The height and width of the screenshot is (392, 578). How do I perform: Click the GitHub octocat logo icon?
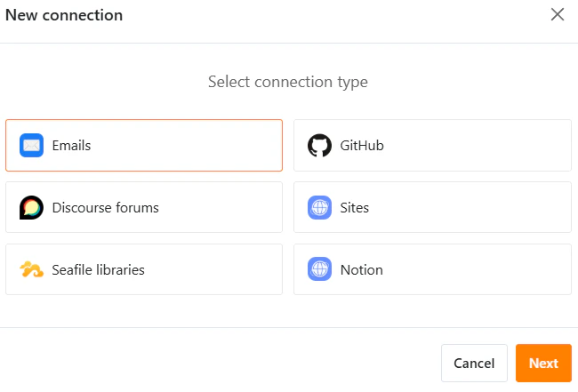click(319, 145)
